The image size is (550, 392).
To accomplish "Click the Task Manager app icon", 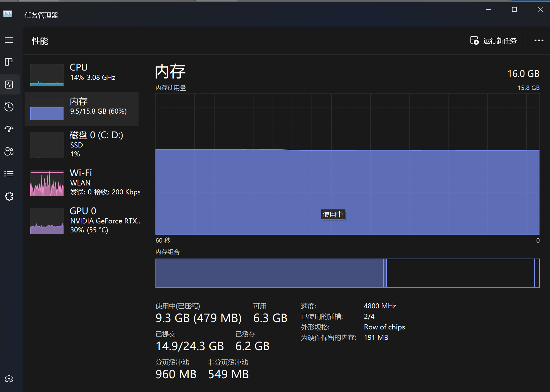I will click(8, 14).
